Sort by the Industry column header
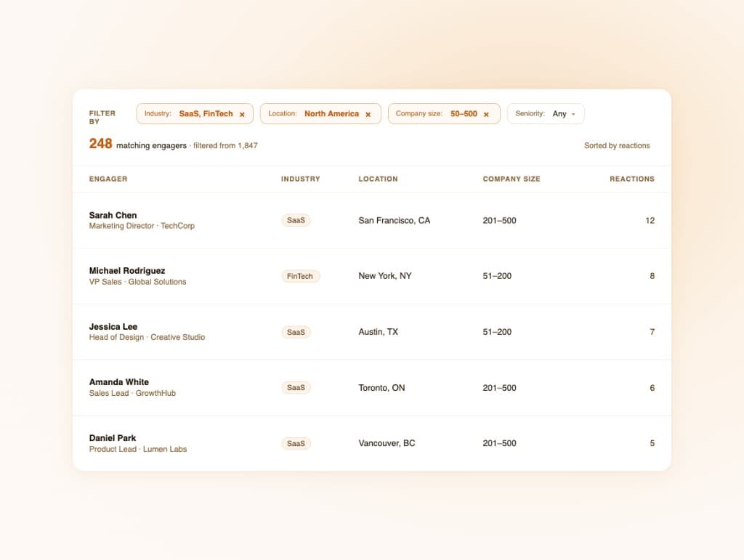 [300, 179]
